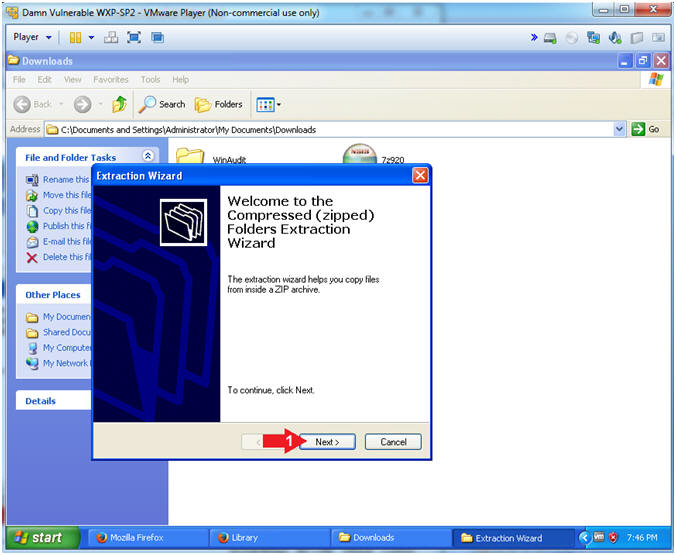
Task: Open the Forward history dropdown arrow
Action: click(100, 104)
